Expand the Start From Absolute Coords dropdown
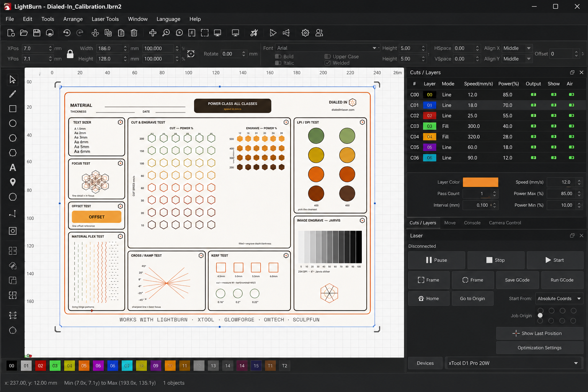 click(559, 299)
